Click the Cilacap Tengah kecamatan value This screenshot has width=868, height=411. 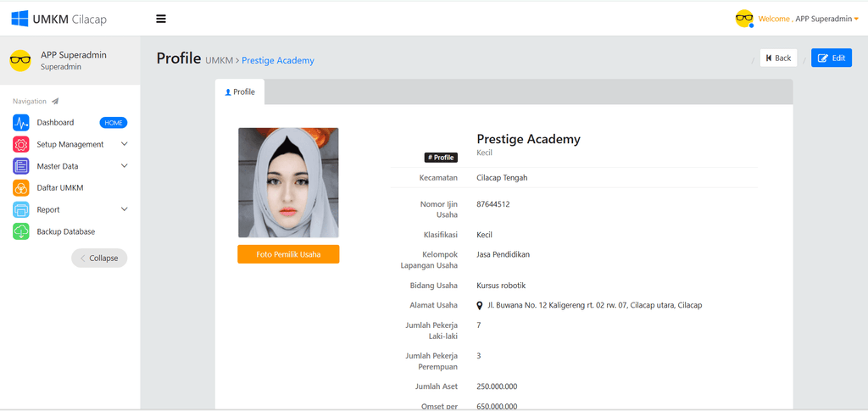(x=502, y=178)
